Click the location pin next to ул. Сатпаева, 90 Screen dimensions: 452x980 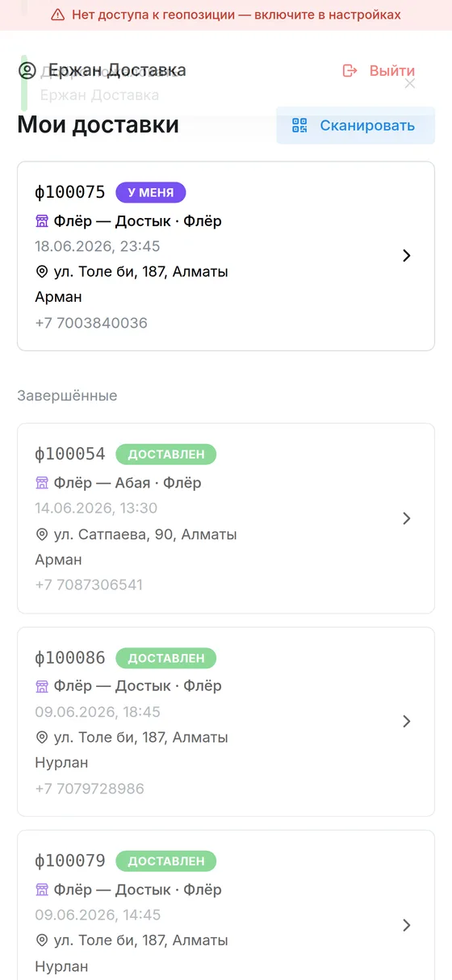click(42, 534)
